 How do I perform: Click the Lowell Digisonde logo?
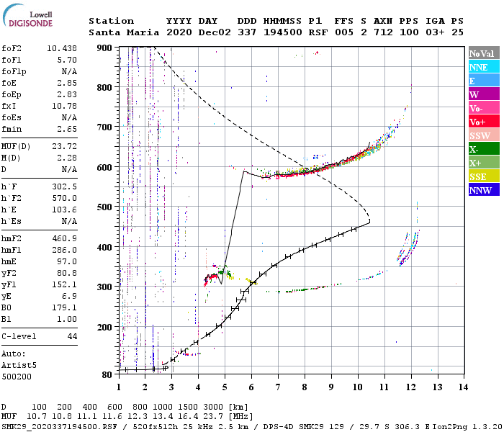coord(27,15)
